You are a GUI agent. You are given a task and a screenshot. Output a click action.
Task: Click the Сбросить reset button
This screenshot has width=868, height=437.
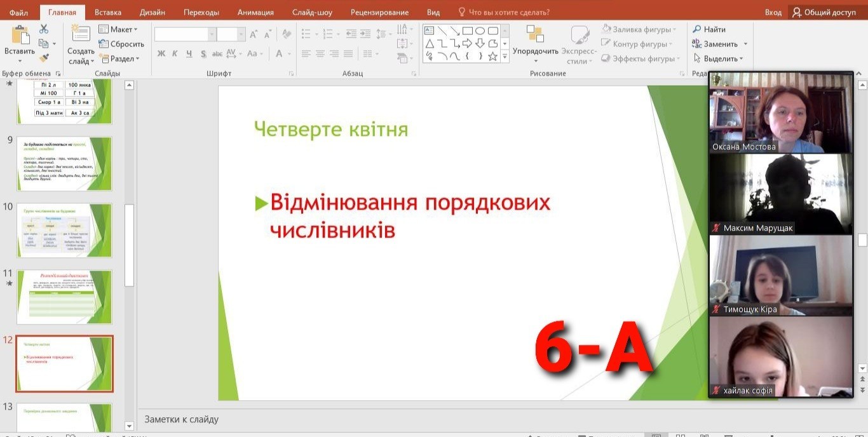(121, 44)
